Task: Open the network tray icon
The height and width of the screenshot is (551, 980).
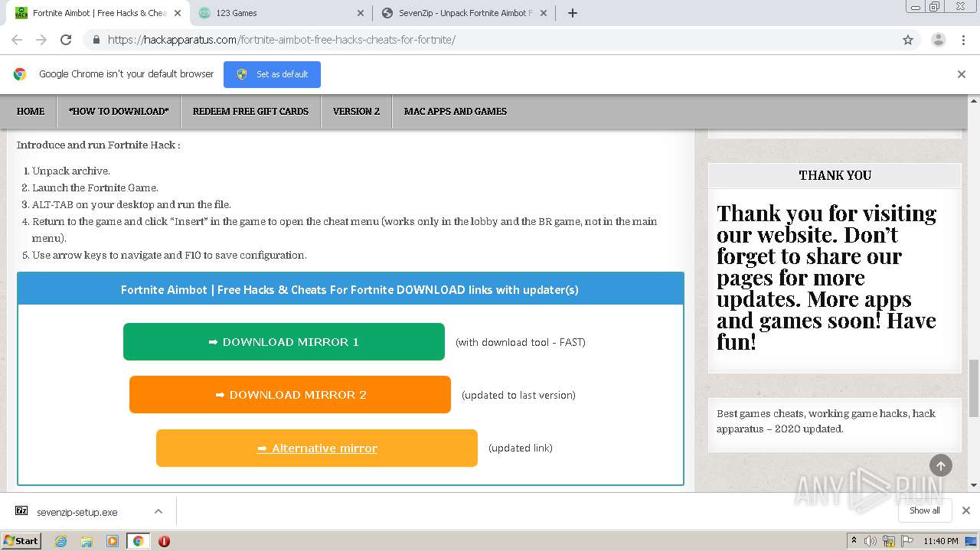Action: point(889,541)
